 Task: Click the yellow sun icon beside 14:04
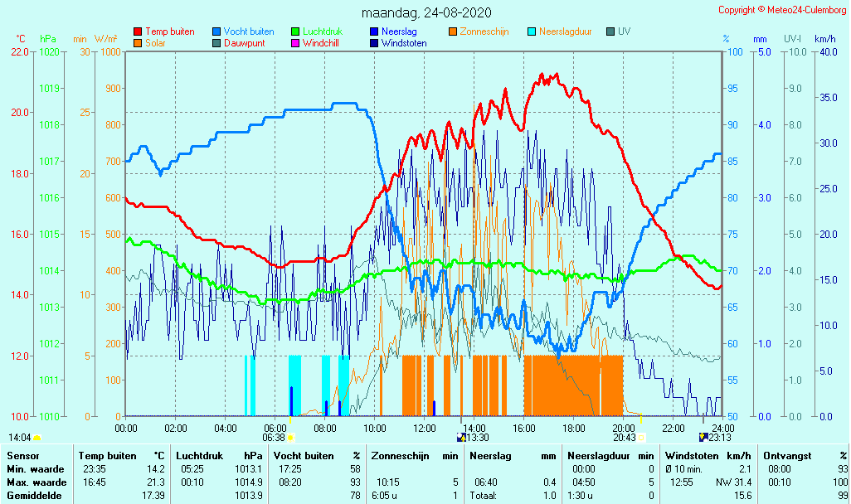pyautogui.click(x=36, y=437)
